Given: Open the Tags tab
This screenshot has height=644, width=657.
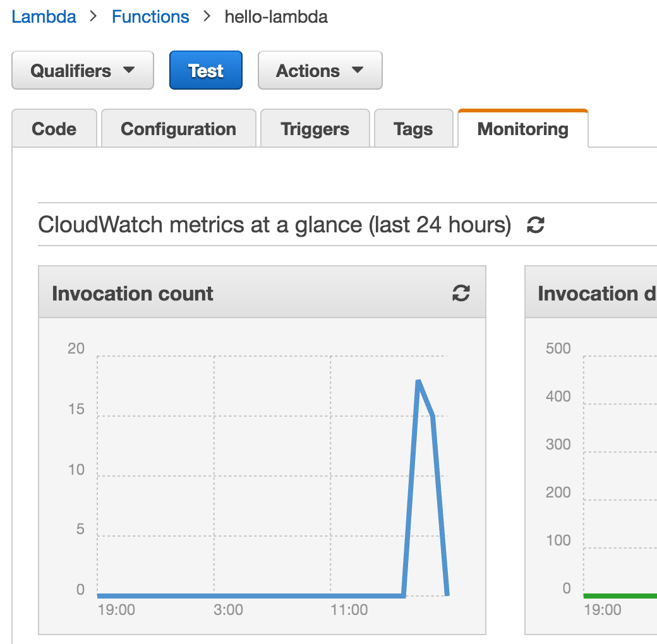Looking at the screenshot, I should pos(413,128).
